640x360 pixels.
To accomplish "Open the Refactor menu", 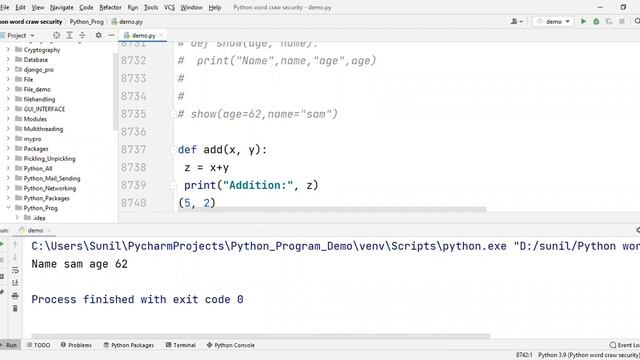I will pos(110,7).
